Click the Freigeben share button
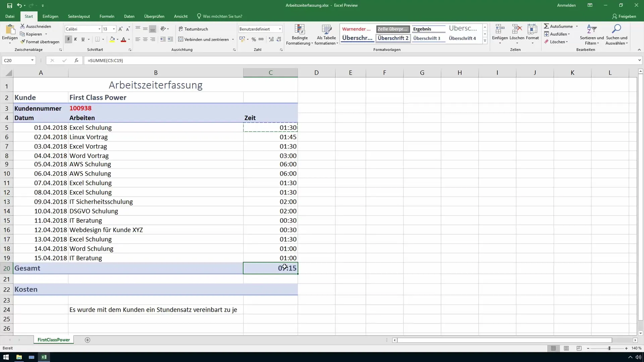This screenshot has width=644, height=362. tap(624, 16)
